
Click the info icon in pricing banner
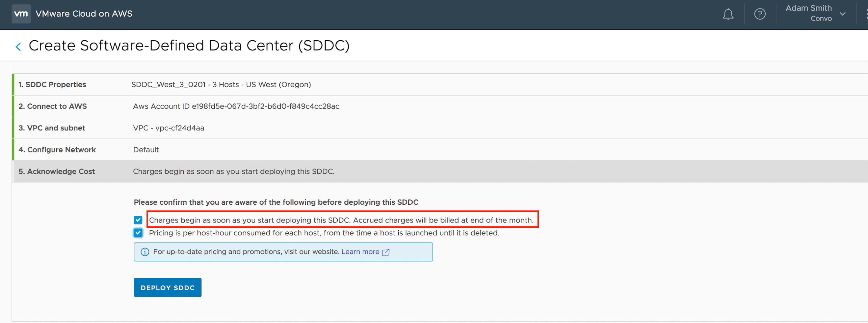coord(145,252)
